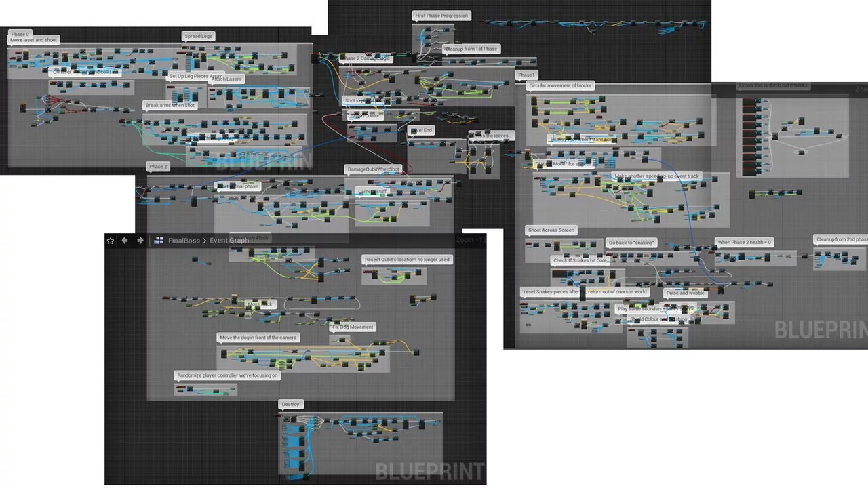Select the 'Phase 2' comment label
This screenshot has width=868, height=488.
click(x=158, y=167)
